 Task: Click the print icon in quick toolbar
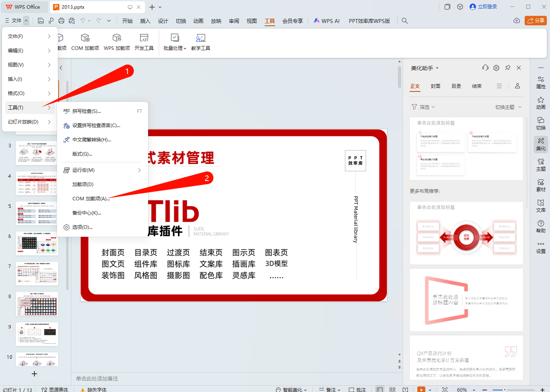coord(61,21)
